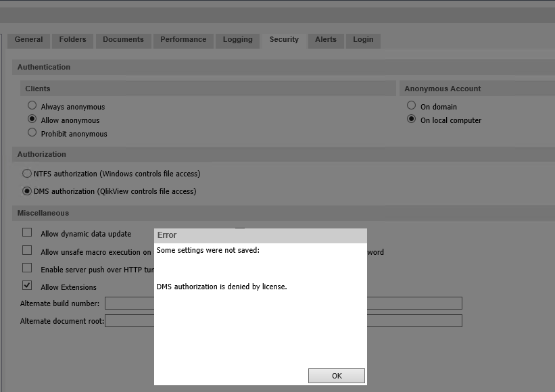Select On local computer option

coord(411,119)
